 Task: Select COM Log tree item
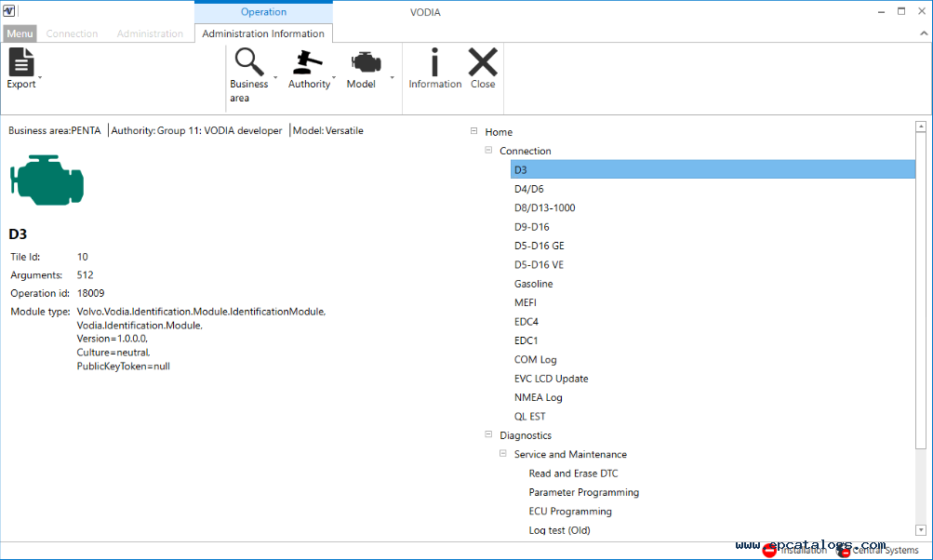pyautogui.click(x=535, y=359)
